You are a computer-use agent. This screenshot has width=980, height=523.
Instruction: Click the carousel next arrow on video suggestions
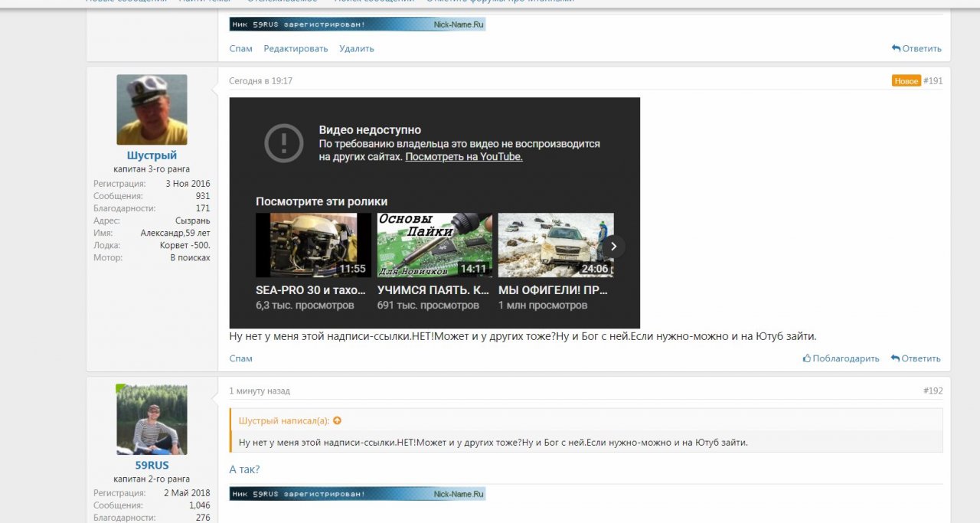(x=612, y=246)
